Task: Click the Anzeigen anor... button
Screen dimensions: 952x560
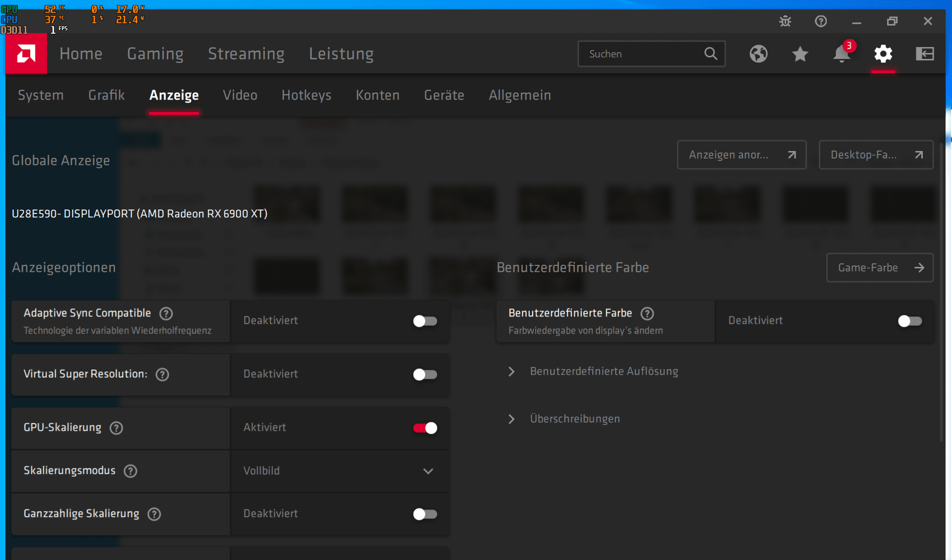Action: 742,155
